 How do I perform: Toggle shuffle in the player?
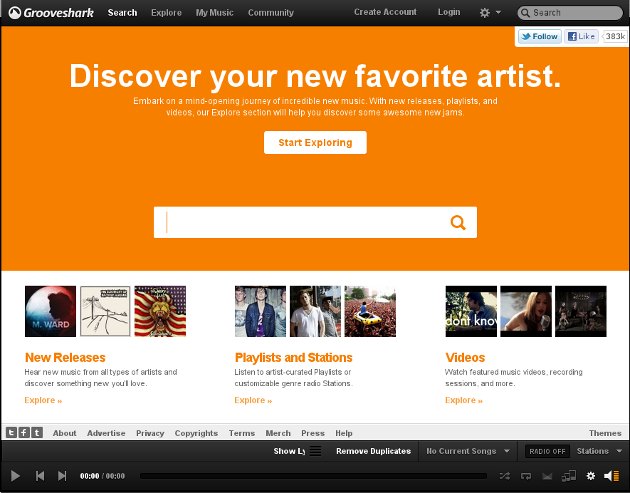pos(505,476)
